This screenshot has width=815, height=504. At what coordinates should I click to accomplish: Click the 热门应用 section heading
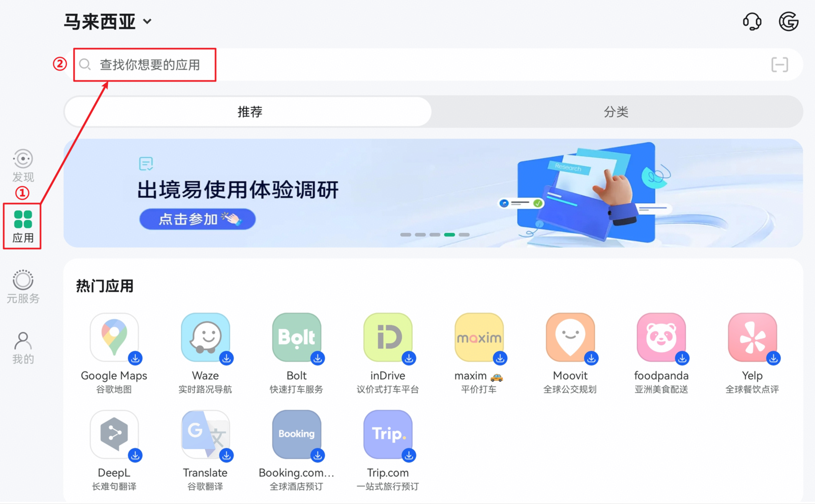coord(105,286)
